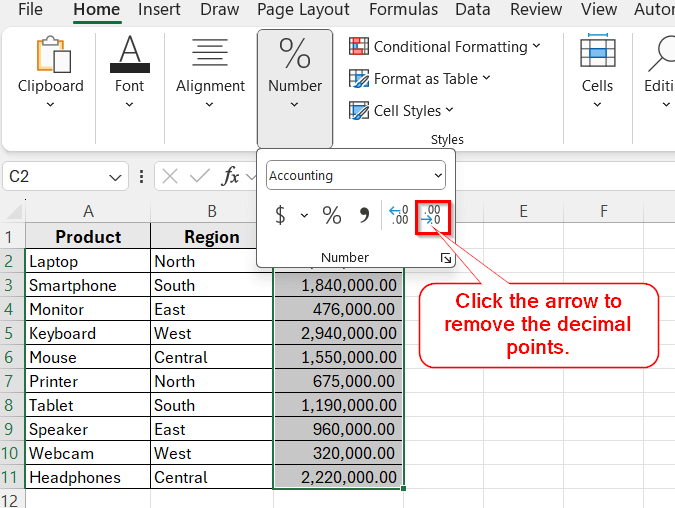This screenshot has height=508, width=675.
Task: Open the Cells group
Action: (x=597, y=72)
